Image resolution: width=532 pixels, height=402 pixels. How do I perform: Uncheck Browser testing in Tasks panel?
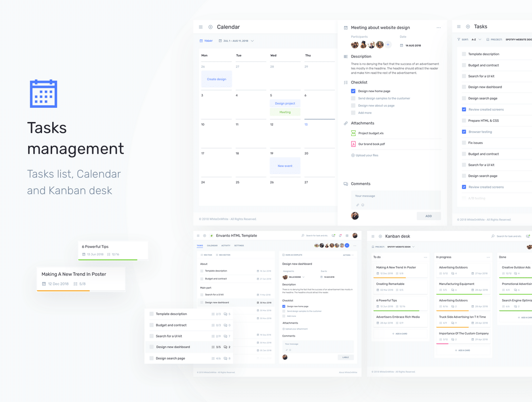pos(464,131)
